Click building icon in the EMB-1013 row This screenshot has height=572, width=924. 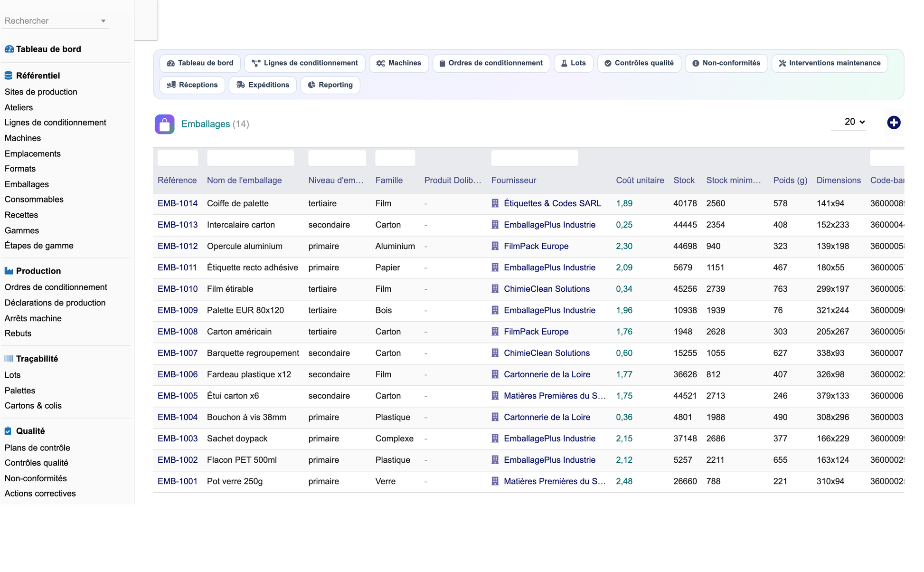click(495, 225)
